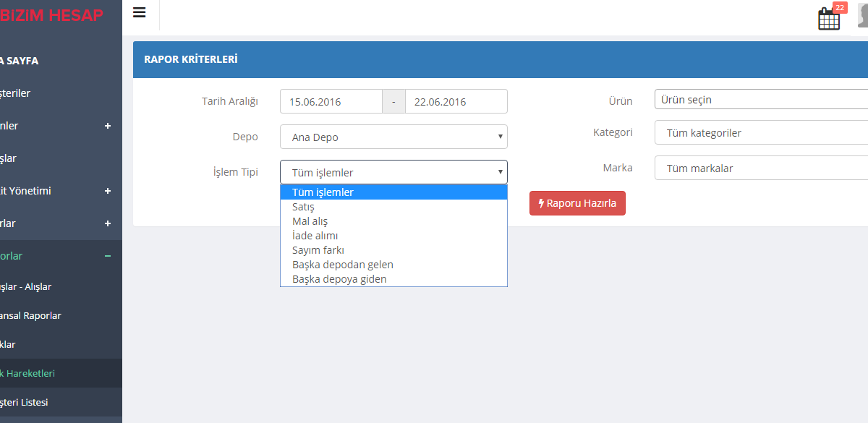Navigate to Finansal Raporlar

tap(30, 315)
